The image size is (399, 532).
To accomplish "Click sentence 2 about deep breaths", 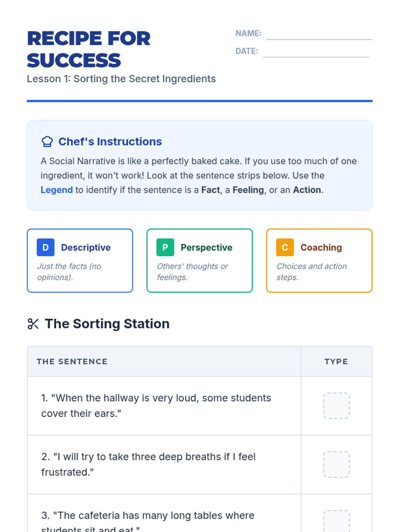I will pyautogui.click(x=148, y=465).
